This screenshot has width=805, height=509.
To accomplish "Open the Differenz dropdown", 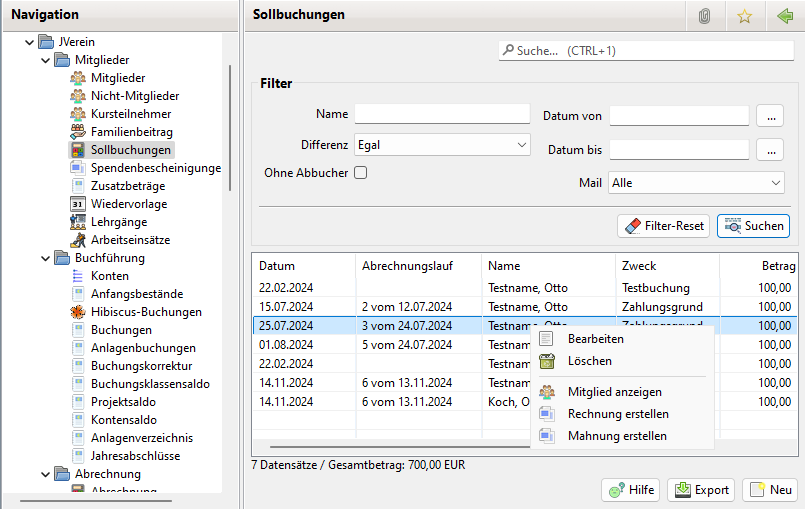I will pyautogui.click(x=442, y=145).
